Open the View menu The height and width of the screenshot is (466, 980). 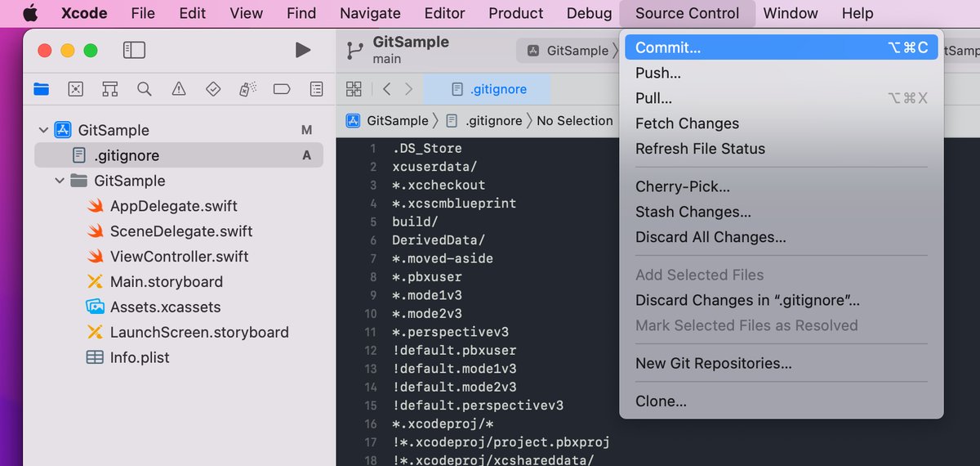247,13
